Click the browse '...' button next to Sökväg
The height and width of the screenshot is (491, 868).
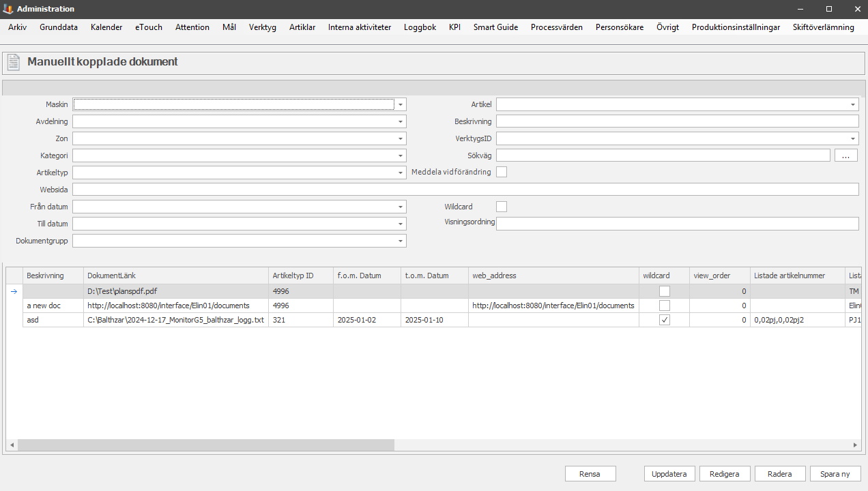click(x=846, y=155)
